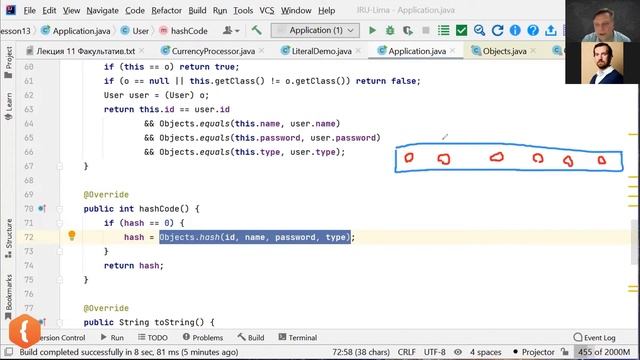
Task: Click the Build completed successfully status message
Action: (x=129, y=352)
